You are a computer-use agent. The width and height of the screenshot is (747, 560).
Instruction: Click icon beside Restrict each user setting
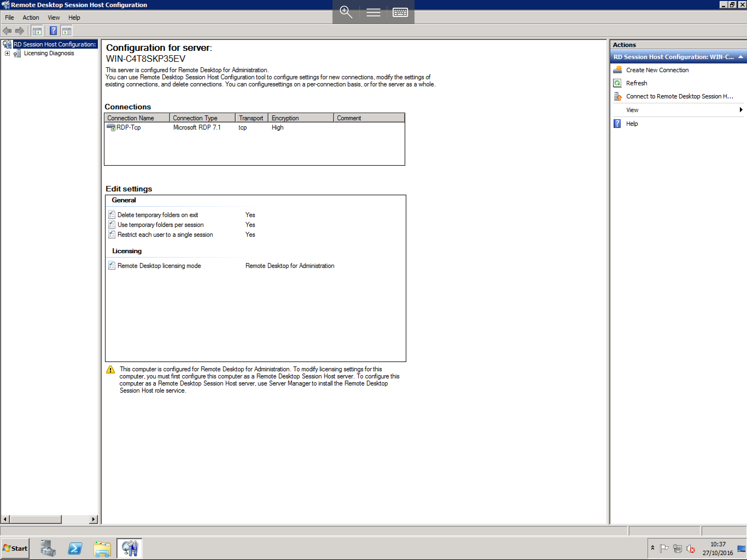[x=112, y=234]
